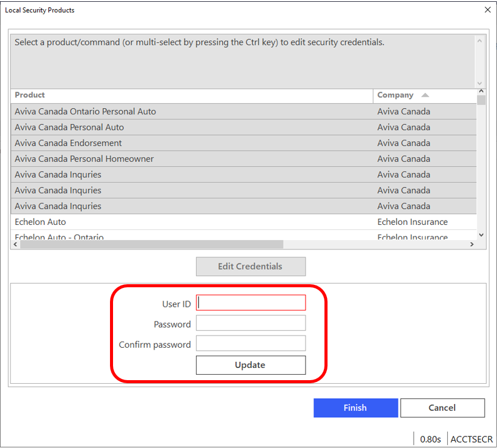Click the instruction box scroll down arrow
This screenshot has height=448, width=498.
[x=480, y=83]
